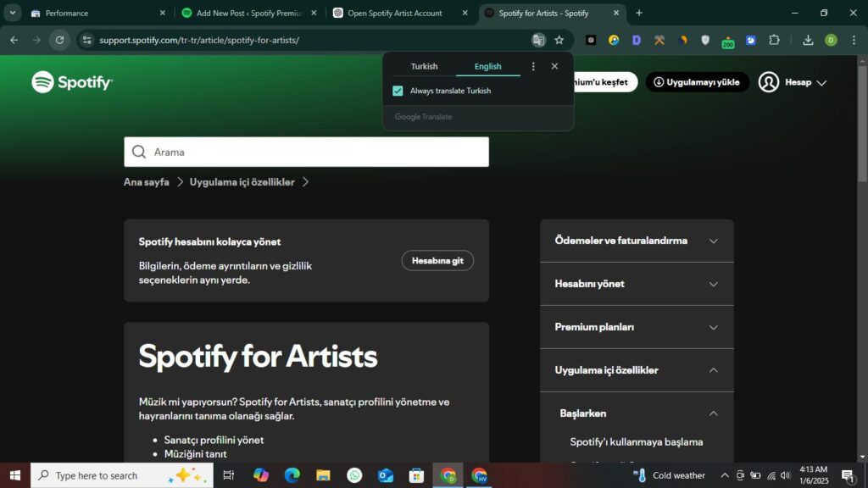Image resolution: width=868 pixels, height=488 pixels.
Task: Collapse the Uygulama içi özellikler section
Action: tap(636, 370)
